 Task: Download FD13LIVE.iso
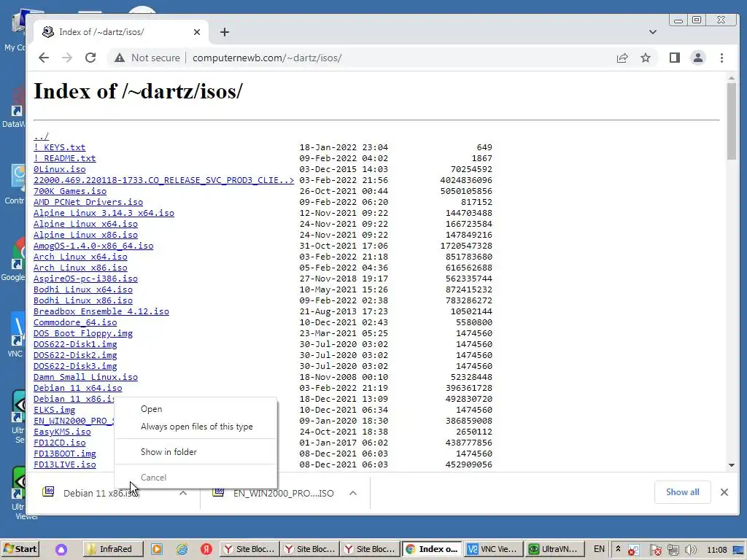(x=65, y=465)
